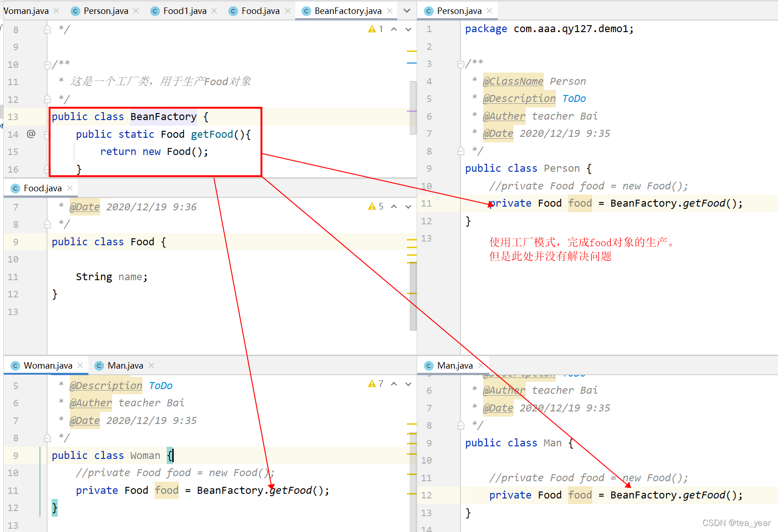This screenshot has width=778, height=532.
Task: Click @Auther tag in Man.java comment
Action: [504, 390]
